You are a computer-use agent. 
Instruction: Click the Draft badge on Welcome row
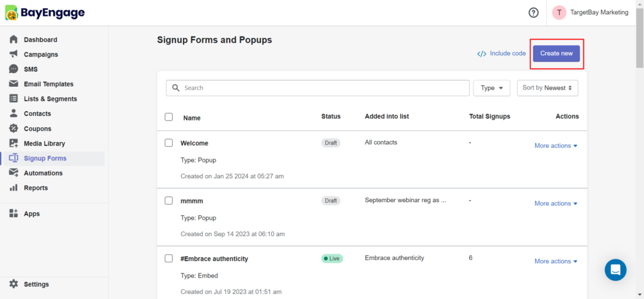(331, 143)
